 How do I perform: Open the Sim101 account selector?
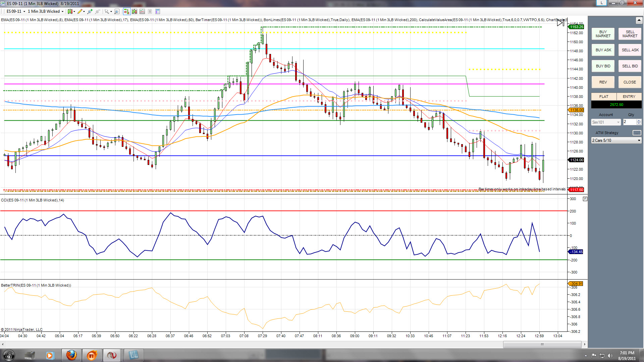tap(606, 122)
